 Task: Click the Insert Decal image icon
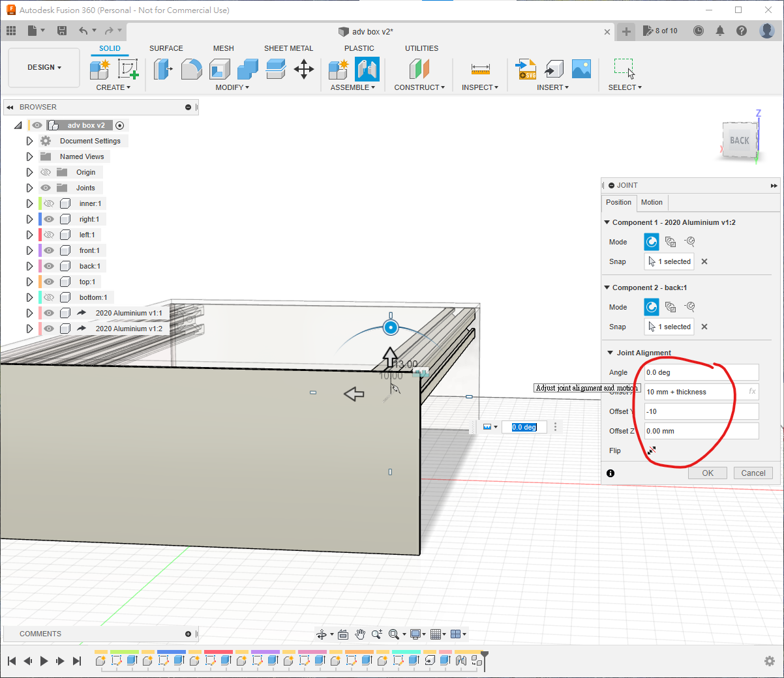[x=580, y=69]
